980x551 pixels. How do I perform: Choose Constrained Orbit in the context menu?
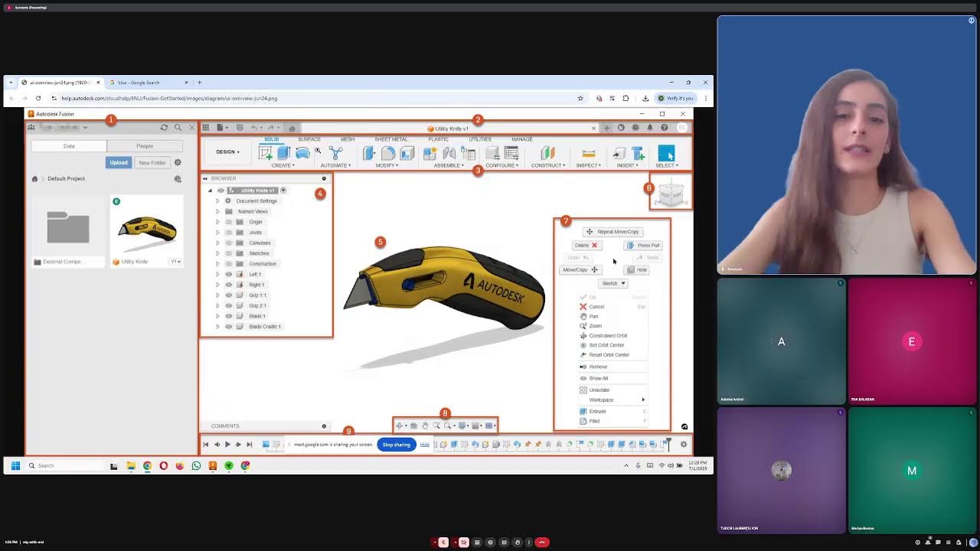(x=608, y=335)
